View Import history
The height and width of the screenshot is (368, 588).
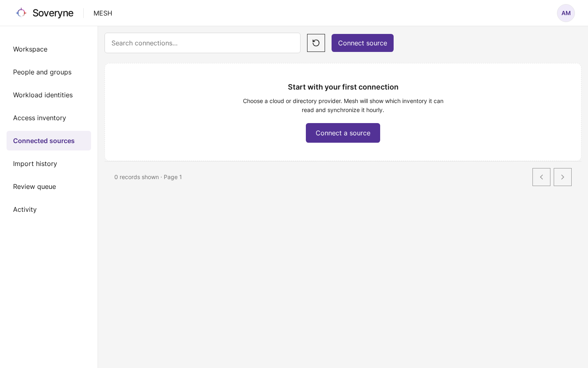coord(49,164)
